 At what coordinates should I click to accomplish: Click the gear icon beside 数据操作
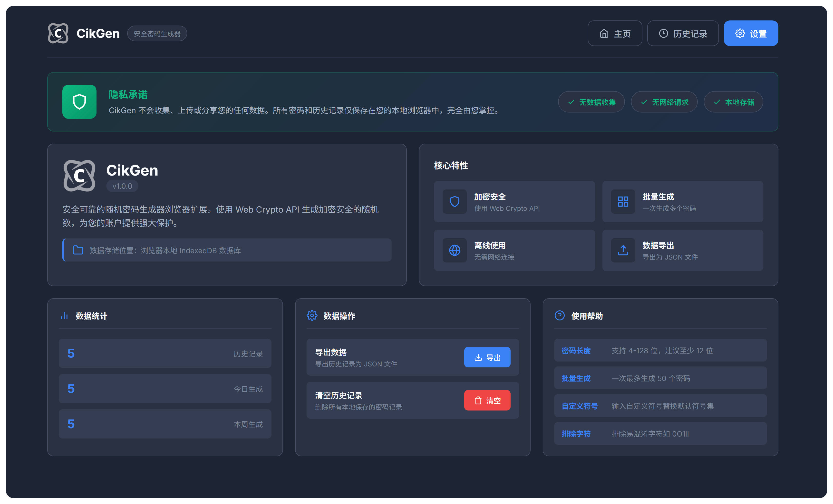pyautogui.click(x=312, y=316)
